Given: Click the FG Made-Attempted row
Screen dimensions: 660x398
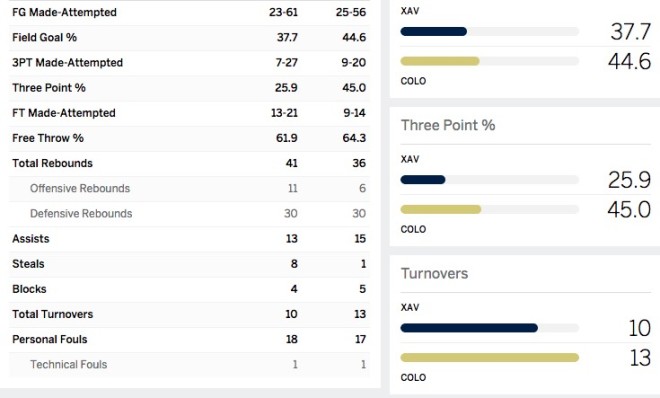Looking at the screenshot, I should pyautogui.click(x=189, y=13).
